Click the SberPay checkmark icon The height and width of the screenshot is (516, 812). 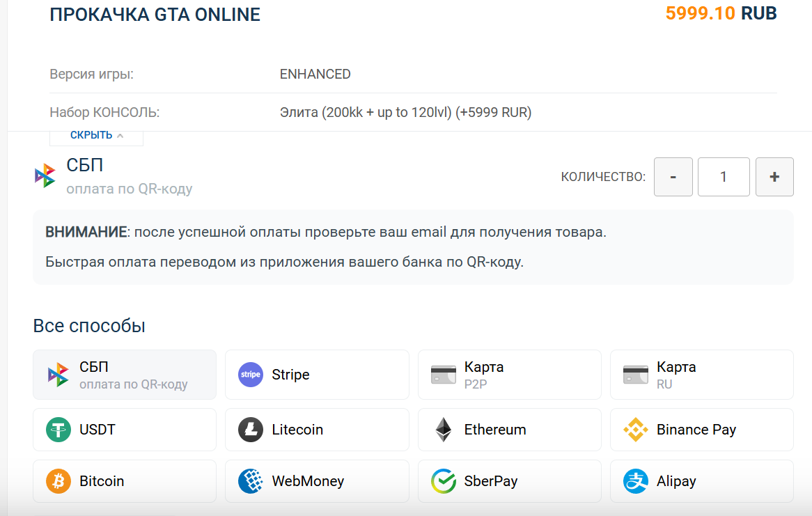click(444, 480)
